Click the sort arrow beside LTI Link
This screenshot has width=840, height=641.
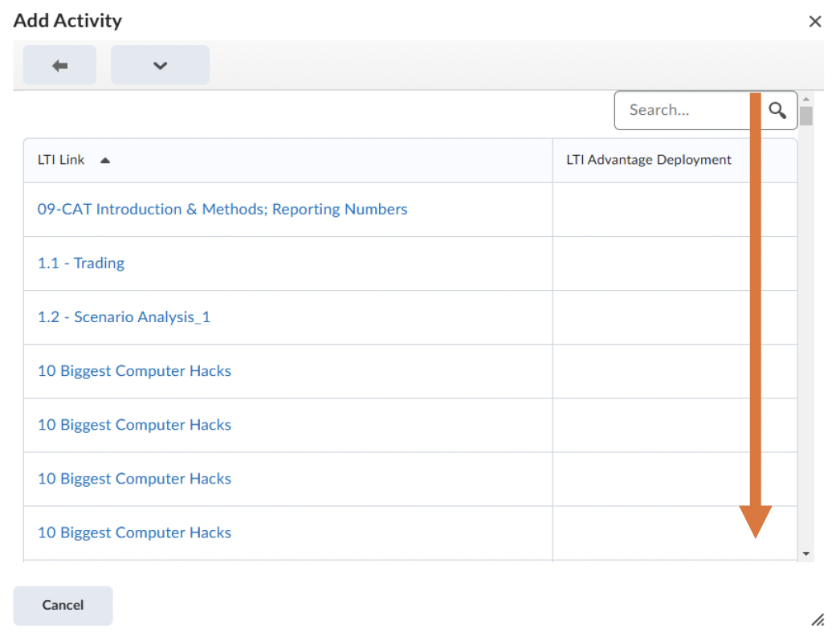tap(105, 161)
